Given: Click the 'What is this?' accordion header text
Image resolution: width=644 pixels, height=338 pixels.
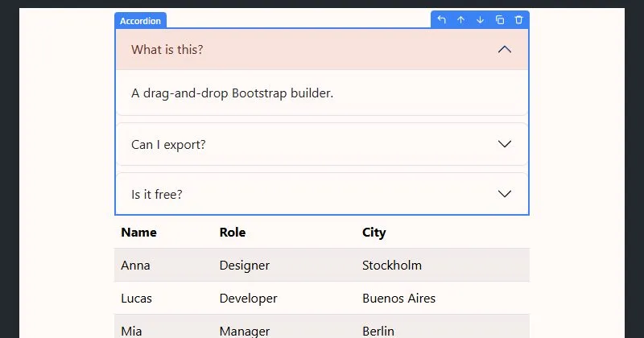Looking at the screenshot, I should click(167, 50).
